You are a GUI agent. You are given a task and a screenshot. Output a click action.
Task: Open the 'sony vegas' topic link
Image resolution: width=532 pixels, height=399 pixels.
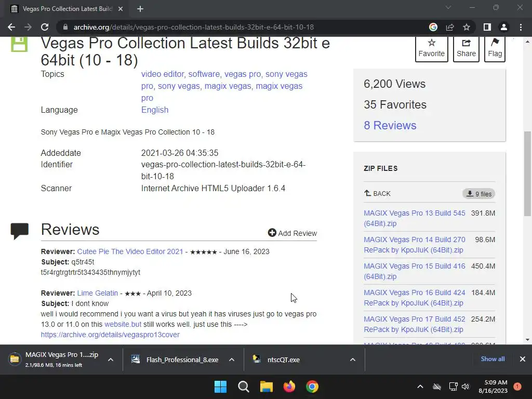(179, 86)
